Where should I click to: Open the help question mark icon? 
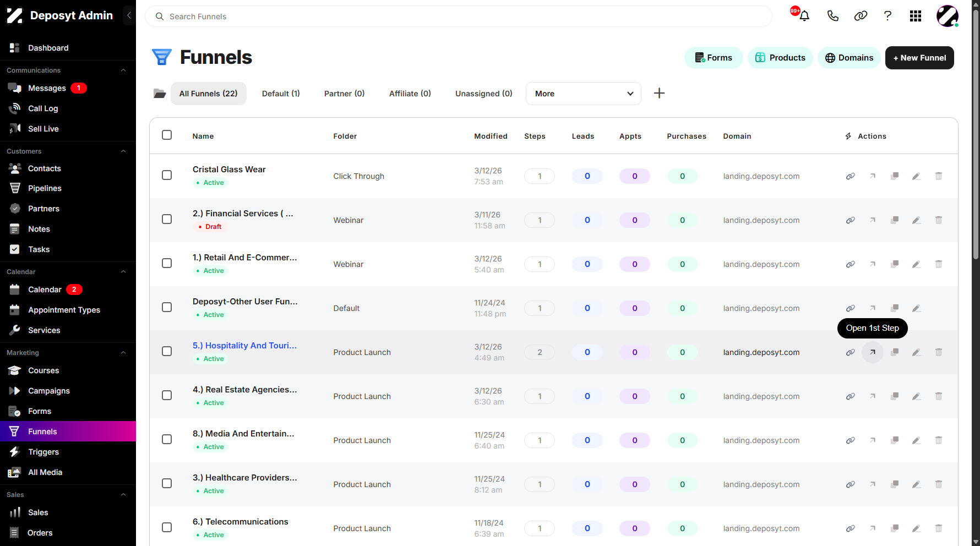(888, 16)
